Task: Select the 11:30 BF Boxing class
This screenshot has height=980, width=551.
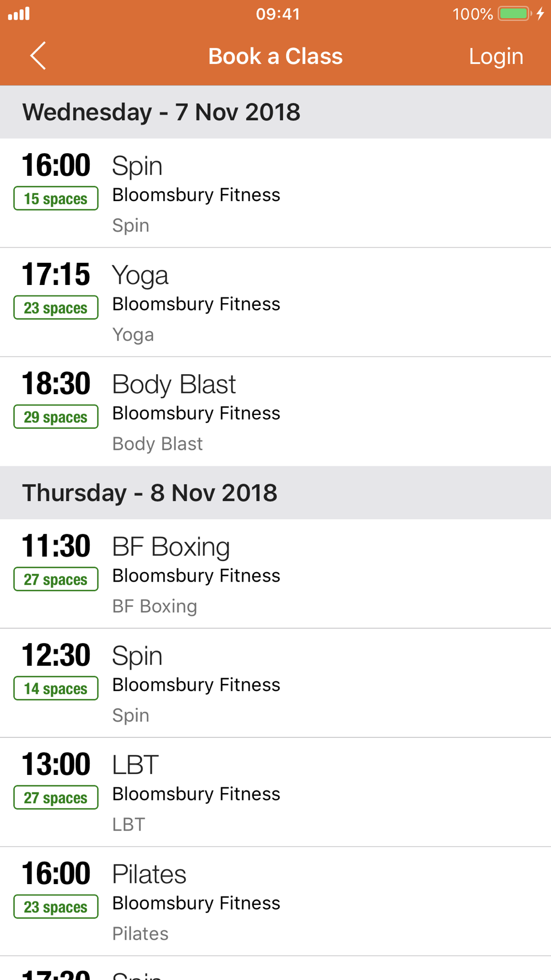Action: (x=275, y=574)
